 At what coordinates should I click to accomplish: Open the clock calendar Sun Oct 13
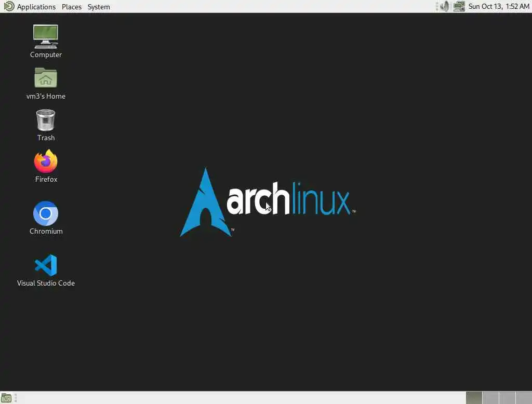pyautogui.click(x=499, y=6)
